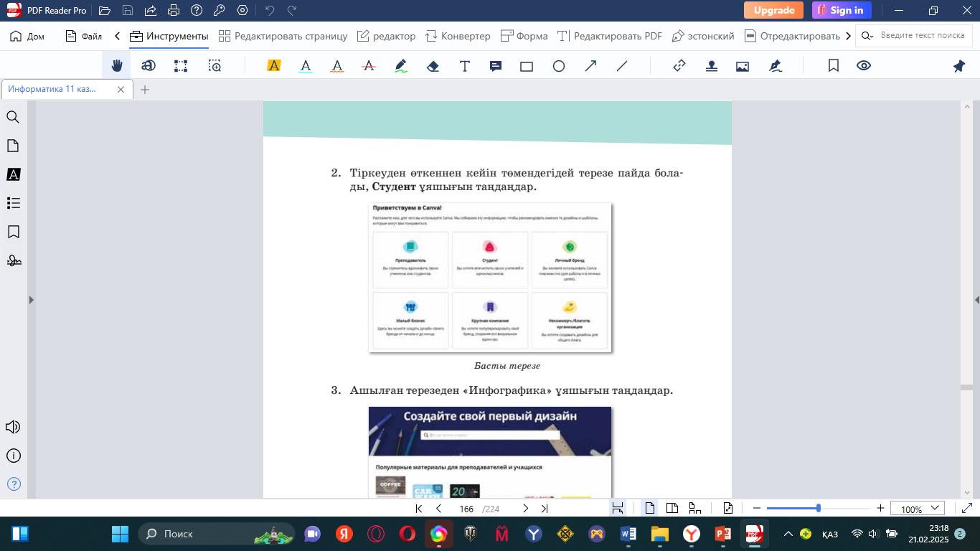The height and width of the screenshot is (551, 980).
Task: Click the search text input field
Action: coord(923,36)
